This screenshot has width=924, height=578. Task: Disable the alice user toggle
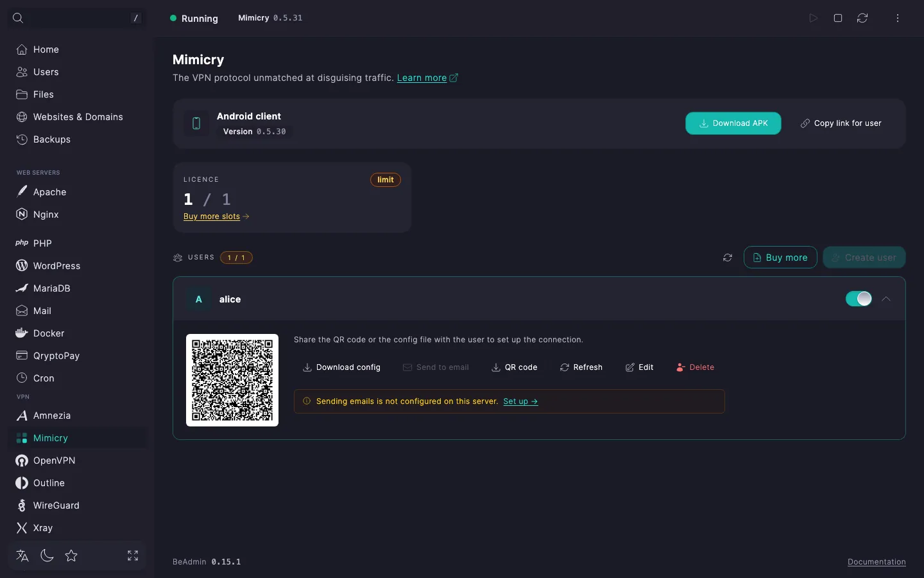click(x=859, y=299)
